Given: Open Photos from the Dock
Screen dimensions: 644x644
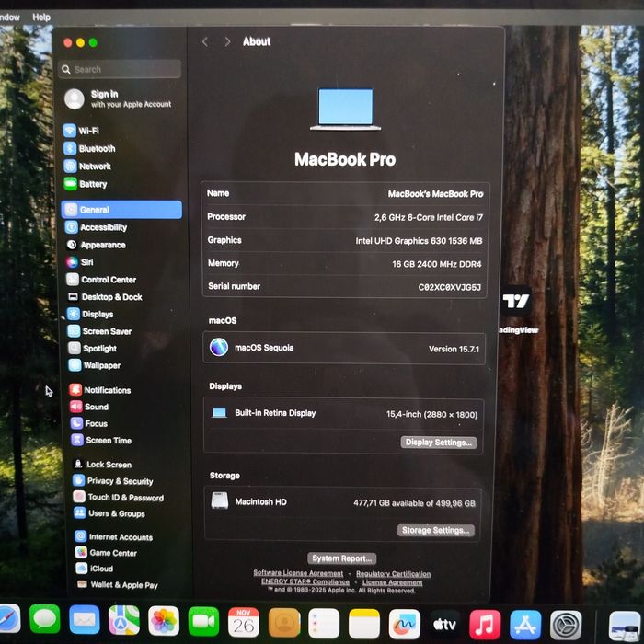Looking at the screenshot, I should 164,621.
